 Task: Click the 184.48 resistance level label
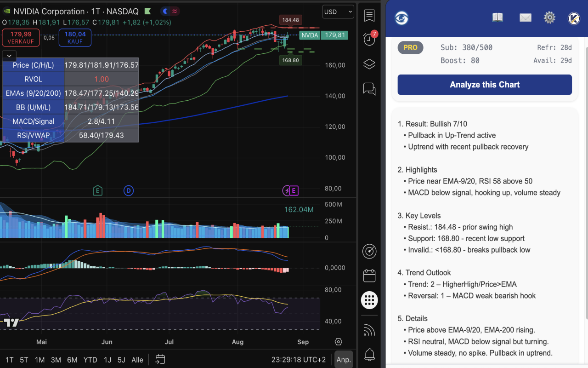coord(291,20)
